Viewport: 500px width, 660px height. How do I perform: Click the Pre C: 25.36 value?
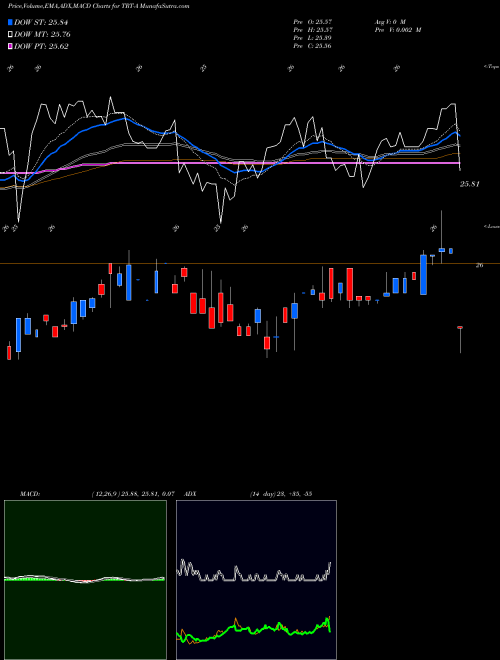313,46
